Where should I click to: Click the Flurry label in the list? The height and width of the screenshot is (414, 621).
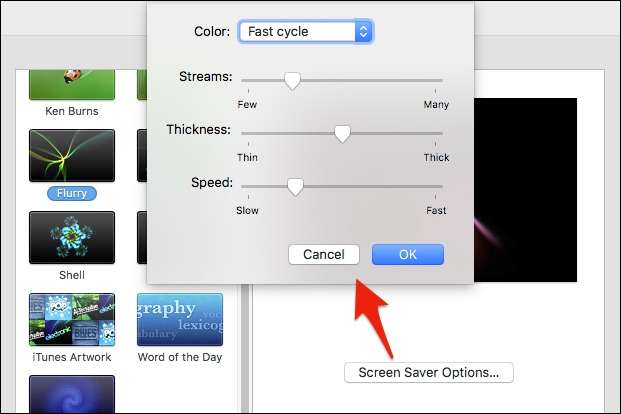click(x=72, y=193)
